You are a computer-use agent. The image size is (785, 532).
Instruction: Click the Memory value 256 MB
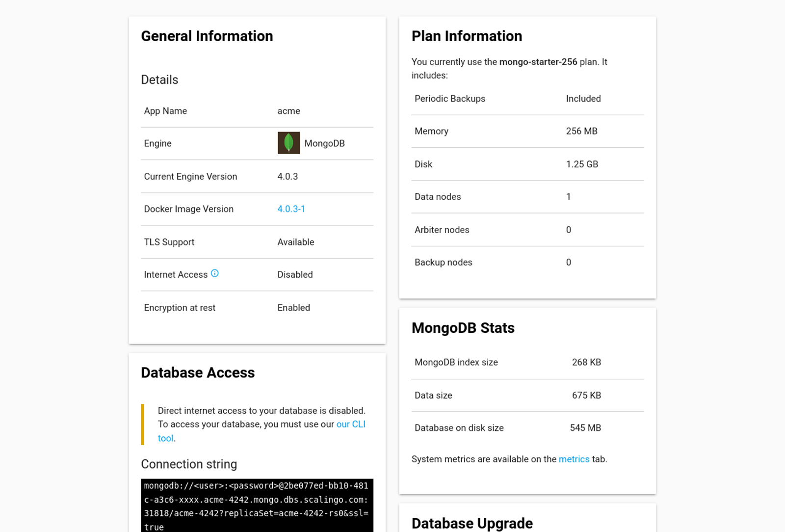pos(581,131)
